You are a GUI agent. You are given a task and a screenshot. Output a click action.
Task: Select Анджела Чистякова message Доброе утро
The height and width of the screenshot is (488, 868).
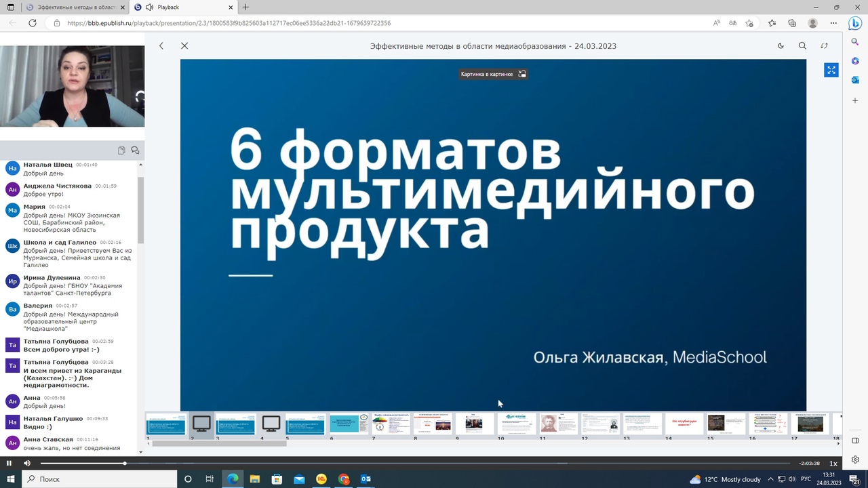(70, 190)
